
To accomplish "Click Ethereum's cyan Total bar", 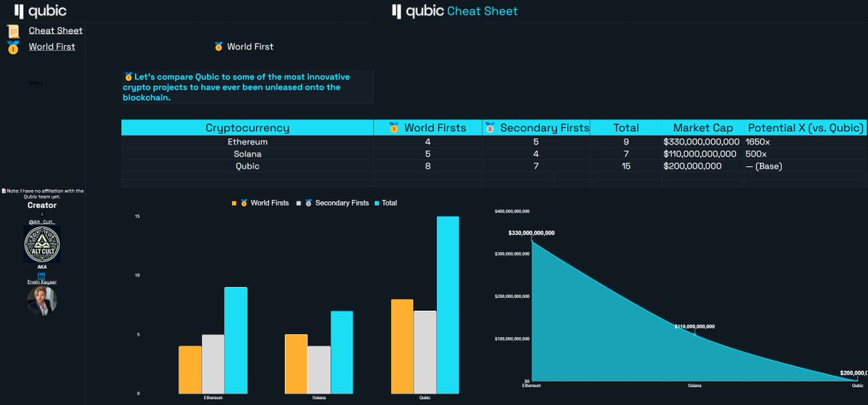I will (x=236, y=340).
